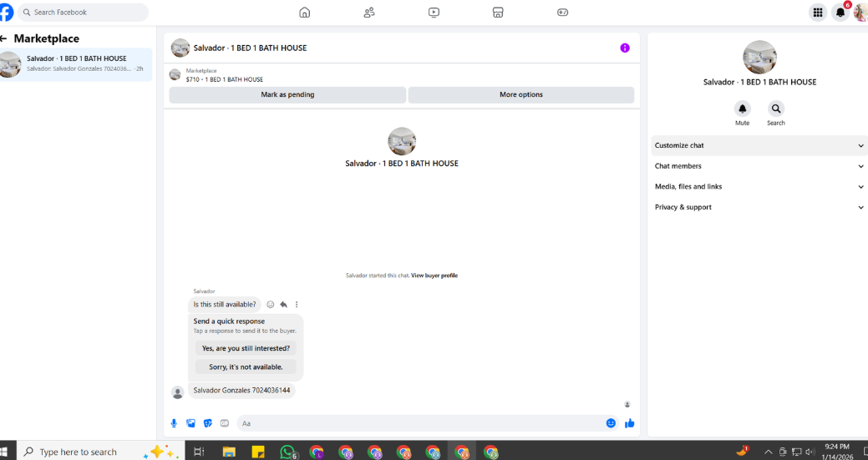Open the Friends icon in top navigation
The height and width of the screenshot is (460, 868).
(x=369, y=13)
